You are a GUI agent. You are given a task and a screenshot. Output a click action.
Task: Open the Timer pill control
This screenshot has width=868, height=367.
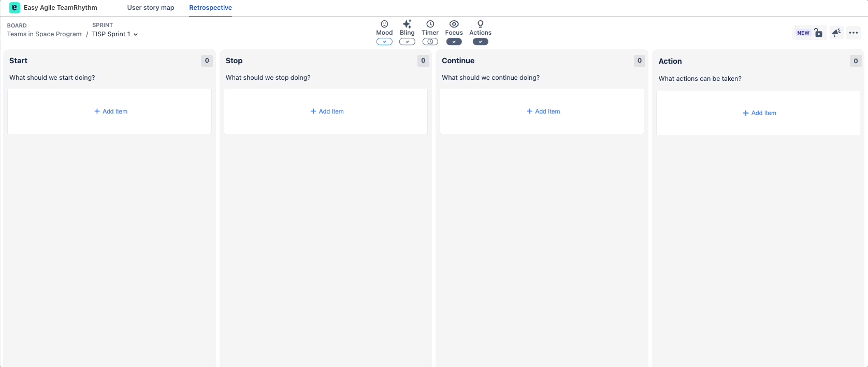(x=430, y=42)
